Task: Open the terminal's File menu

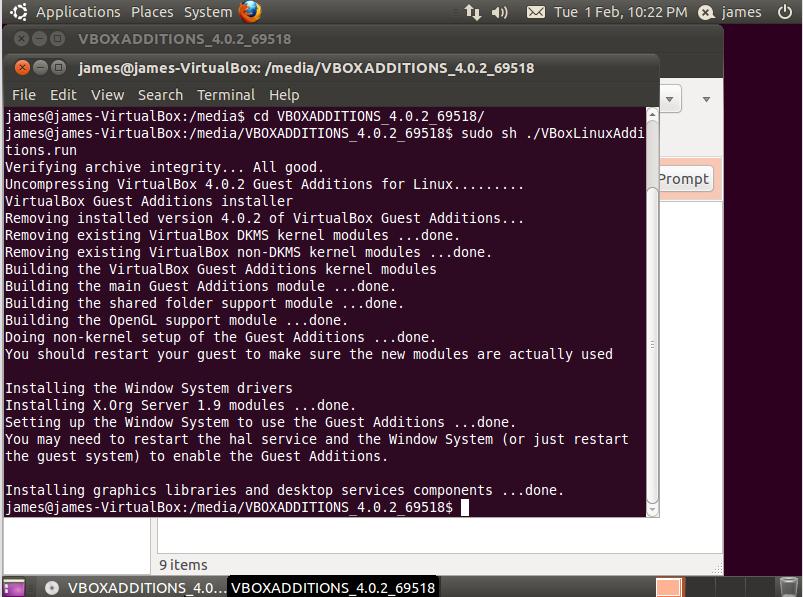Action: (24, 94)
